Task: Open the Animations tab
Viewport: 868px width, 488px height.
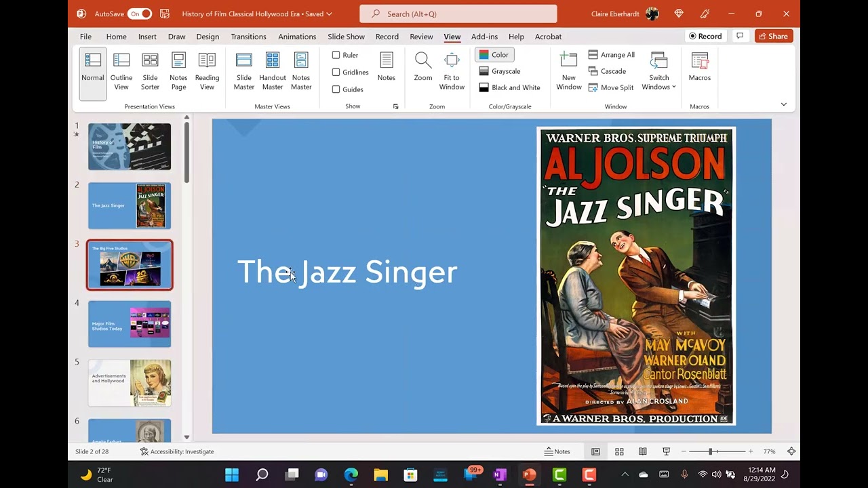Action: coord(297,37)
